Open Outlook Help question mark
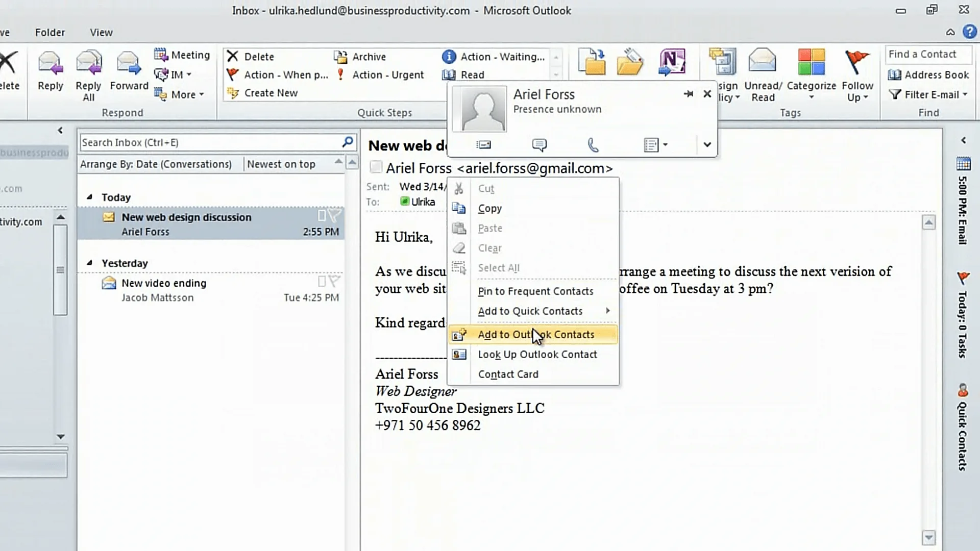Viewport: 980px width, 551px height. pos(969,32)
